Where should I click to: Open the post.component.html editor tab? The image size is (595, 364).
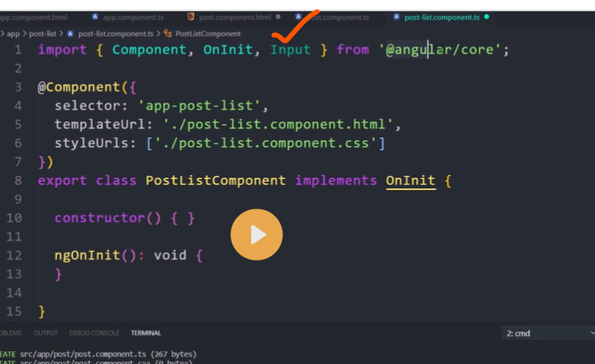tap(234, 17)
